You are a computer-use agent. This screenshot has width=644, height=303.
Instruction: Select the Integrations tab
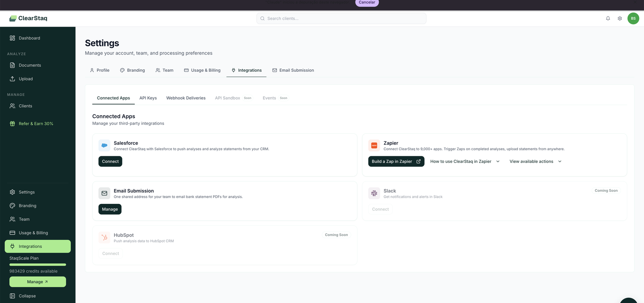(246, 70)
